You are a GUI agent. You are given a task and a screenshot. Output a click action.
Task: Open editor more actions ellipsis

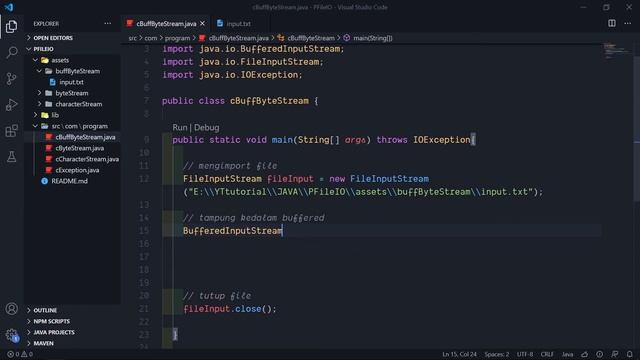tap(627, 23)
